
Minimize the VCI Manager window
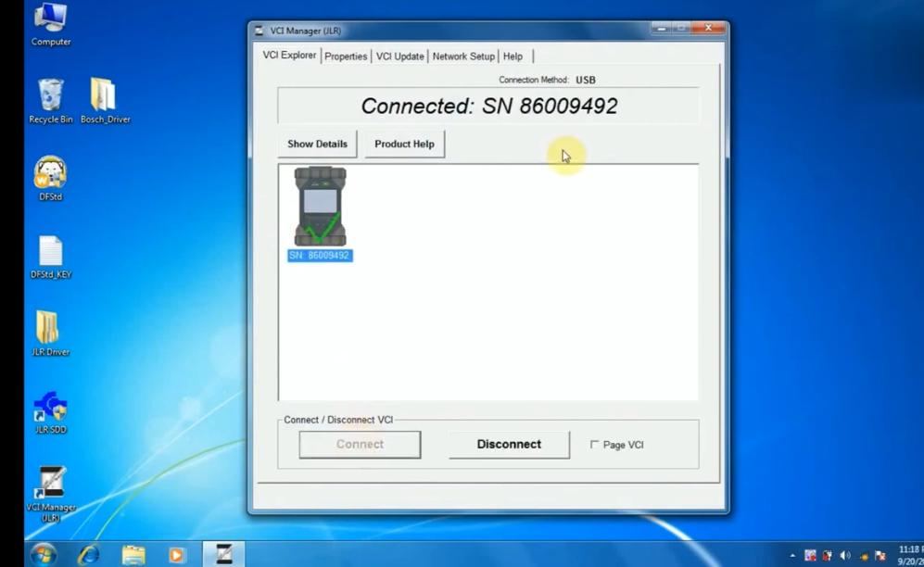[x=661, y=29]
